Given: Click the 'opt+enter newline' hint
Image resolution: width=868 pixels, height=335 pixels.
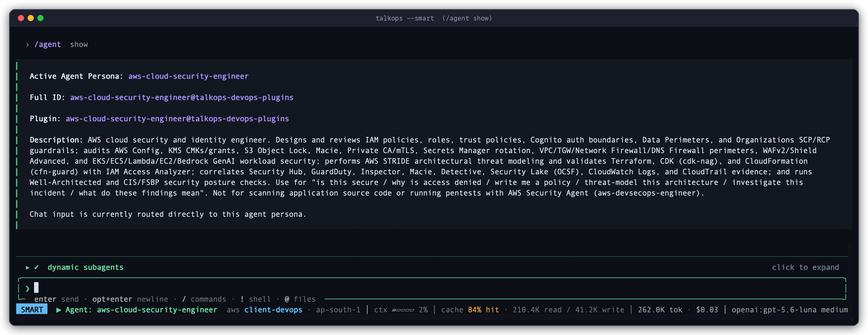Looking at the screenshot, I should [130, 299].
